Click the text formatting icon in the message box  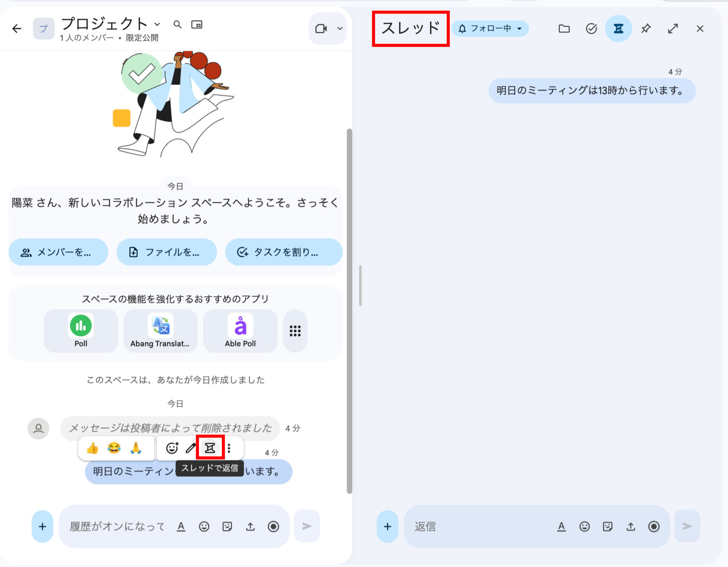[181, 526]
